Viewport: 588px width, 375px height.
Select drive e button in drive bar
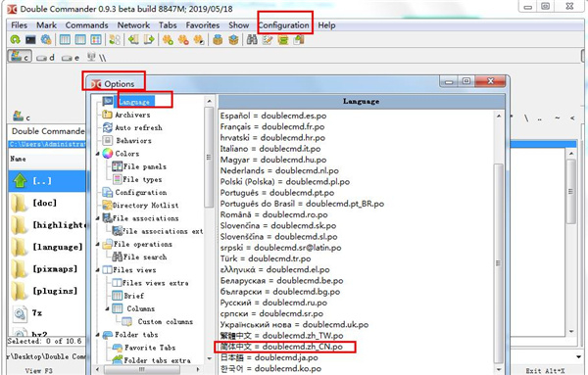(71, 58)
